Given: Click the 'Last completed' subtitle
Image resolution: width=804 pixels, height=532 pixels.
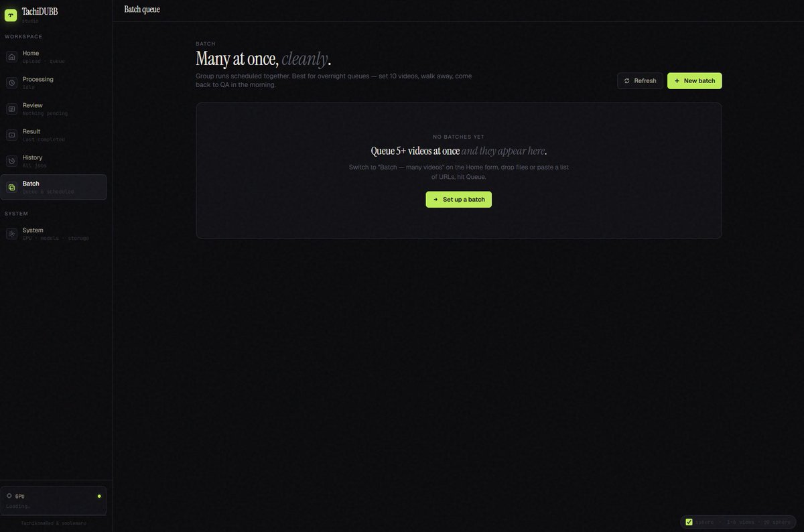Looking at the screenshot, I should [44, 139].
